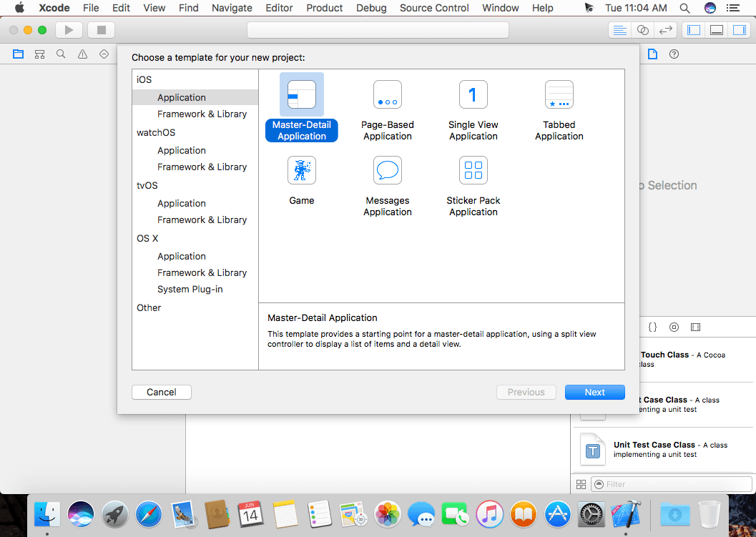Image resolution: width=756 pixels, height=537 pixels.
Task: Open the Edit menu
Action: click(121, 8)
